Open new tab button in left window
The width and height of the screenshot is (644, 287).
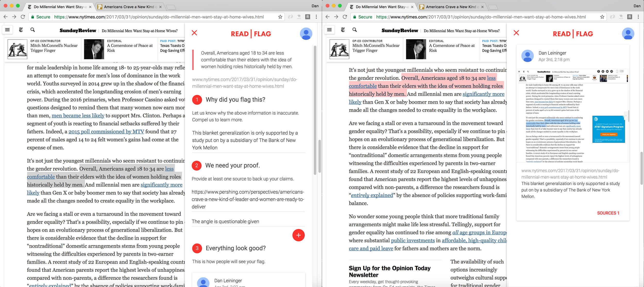[x=171, y=7]
